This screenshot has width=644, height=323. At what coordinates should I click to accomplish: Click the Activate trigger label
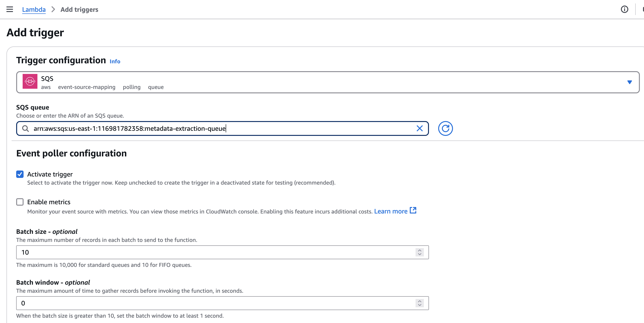click(x=50, y=174)
